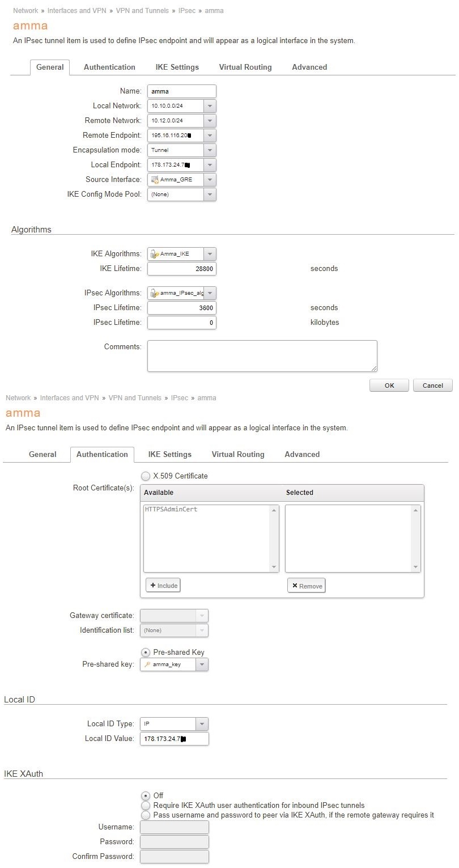This screenshot has height=868, width=459.
Task: Expand the Encapsulation mode dropdown
Action: pyautogui.click(x=210, y=150)
